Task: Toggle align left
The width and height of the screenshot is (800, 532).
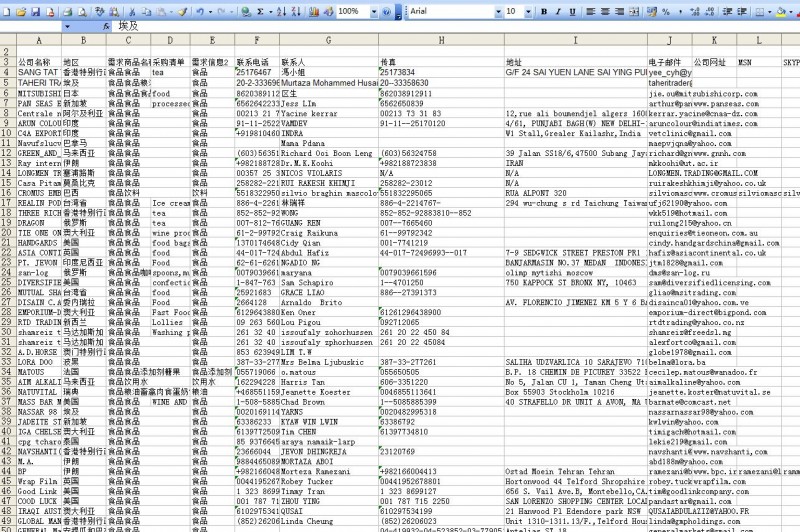Action: coord(590,12)
